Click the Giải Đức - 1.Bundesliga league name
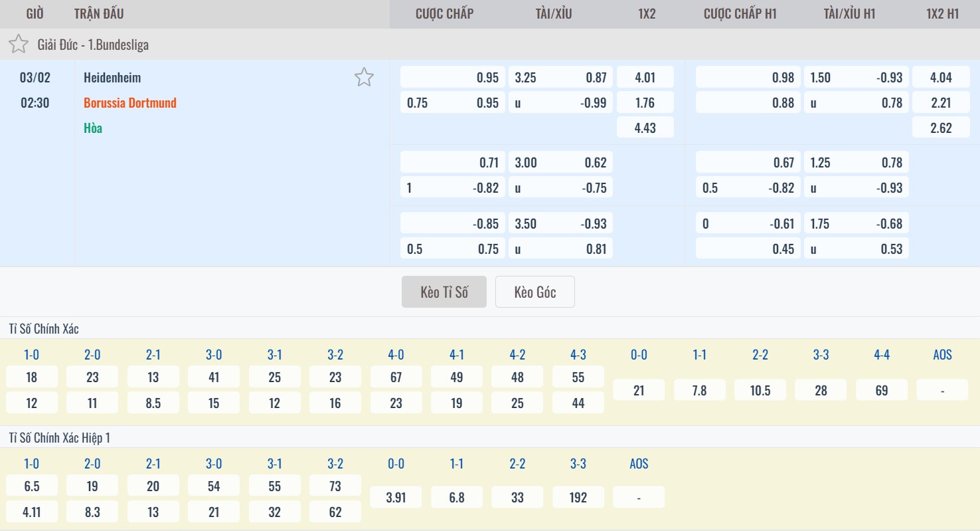This screenshot has height=531, width=980. click(x=93, y=45)
